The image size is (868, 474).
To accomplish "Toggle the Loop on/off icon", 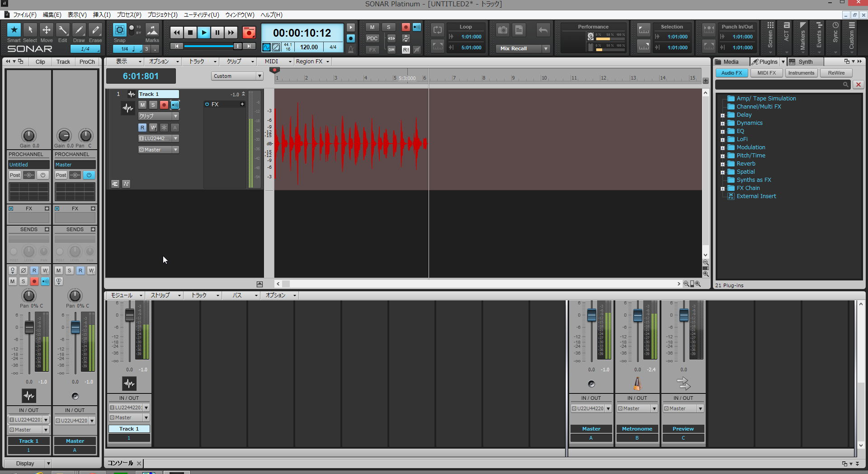I will pyautogui.click(x=437, y=30).
